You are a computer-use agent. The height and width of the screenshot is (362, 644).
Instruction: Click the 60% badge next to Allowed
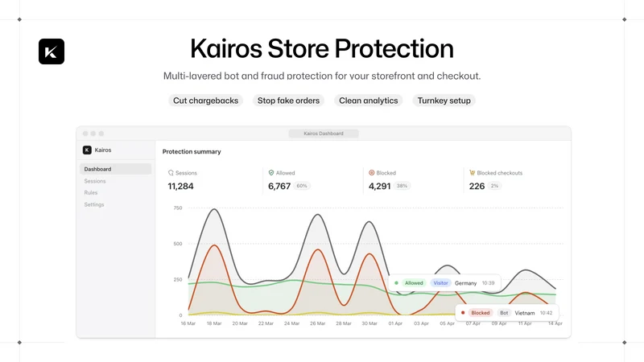point(302,186)
